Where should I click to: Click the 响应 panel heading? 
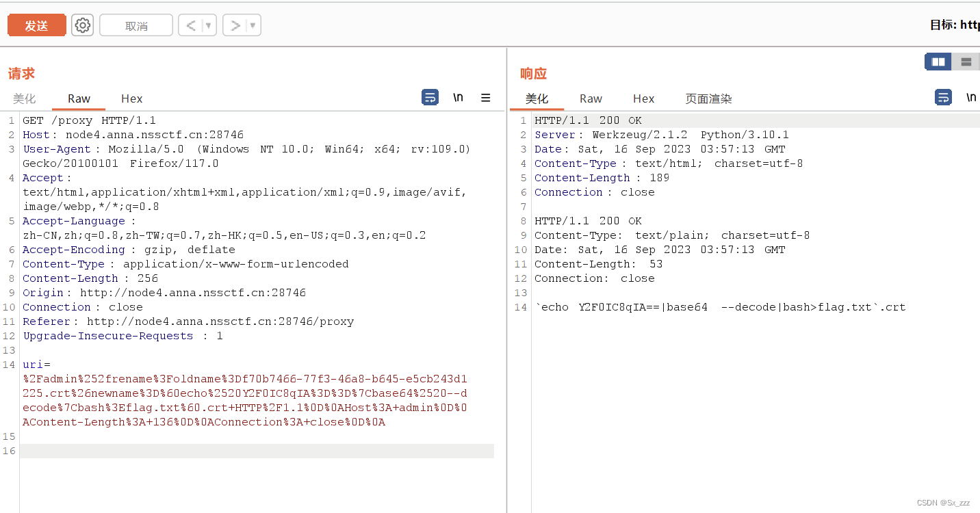pyautogui.click(x=533, y=73)
